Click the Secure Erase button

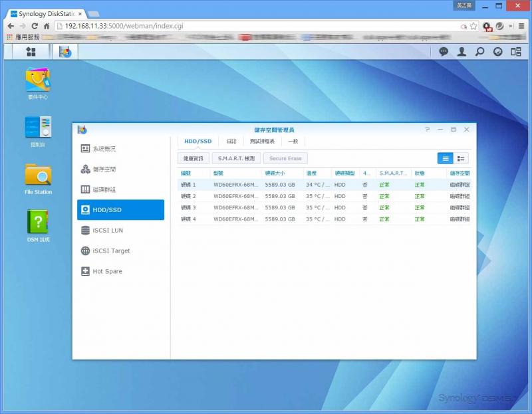(x=285, y=158)
